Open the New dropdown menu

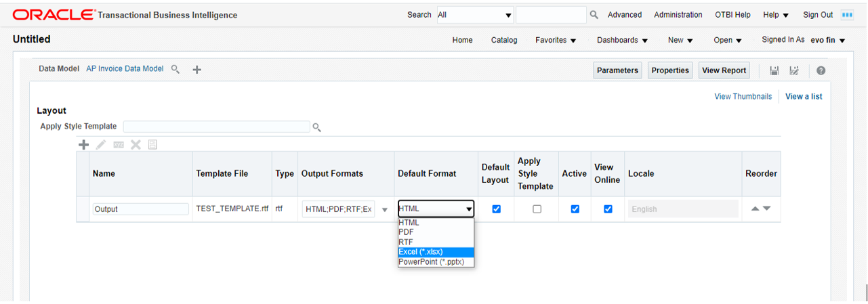pos(680,40)
